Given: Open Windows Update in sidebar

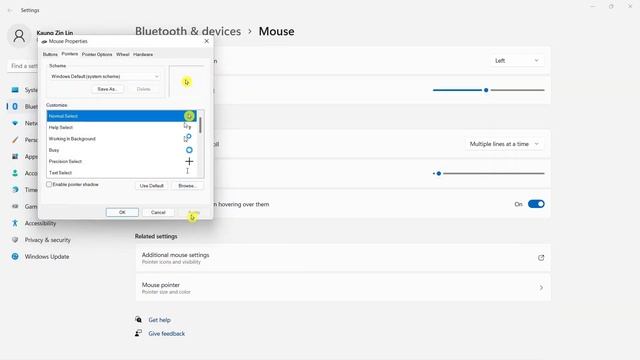Looking at the screenshot, I should click(x=47, y=257).
